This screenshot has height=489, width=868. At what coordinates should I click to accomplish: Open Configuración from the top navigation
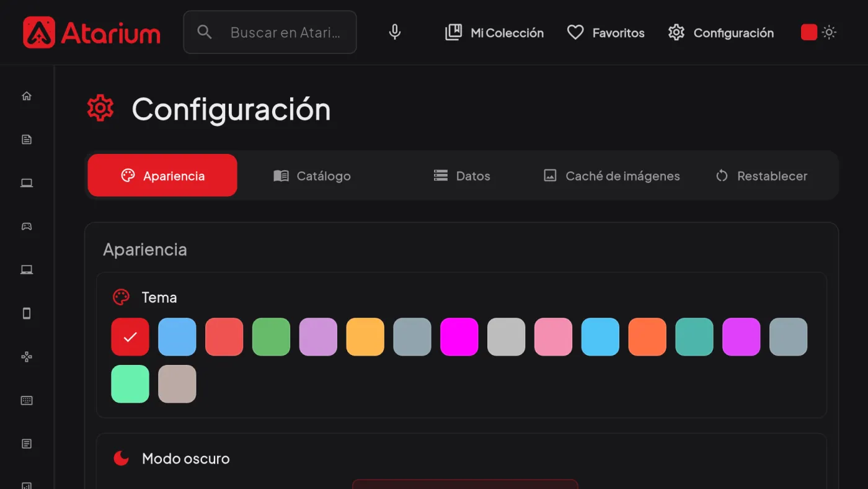(x=721, y=32)
